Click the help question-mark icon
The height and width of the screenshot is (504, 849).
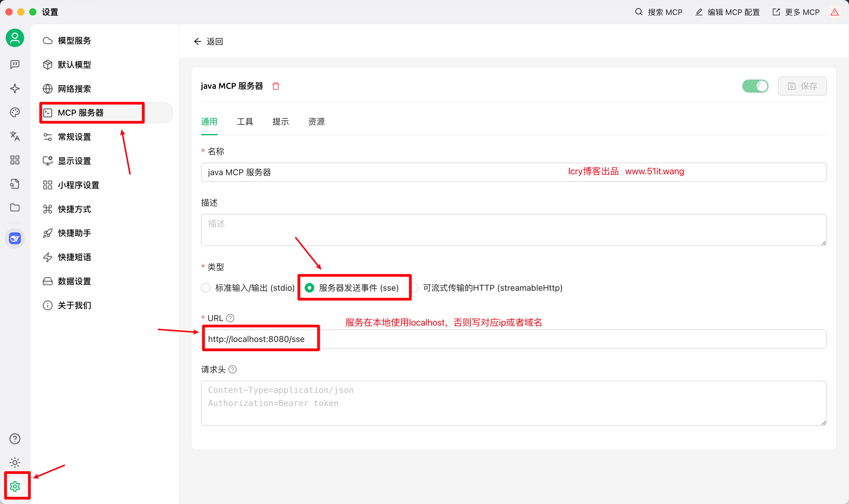tap(15, 438)
